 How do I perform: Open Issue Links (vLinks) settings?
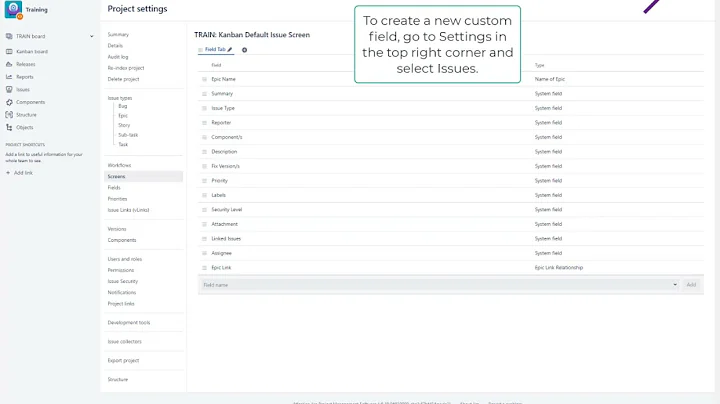129,210
